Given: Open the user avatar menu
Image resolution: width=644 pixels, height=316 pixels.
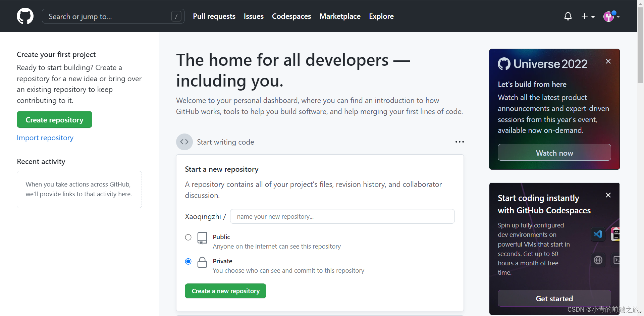Looking at the screenshot, I should coord(611,16).
